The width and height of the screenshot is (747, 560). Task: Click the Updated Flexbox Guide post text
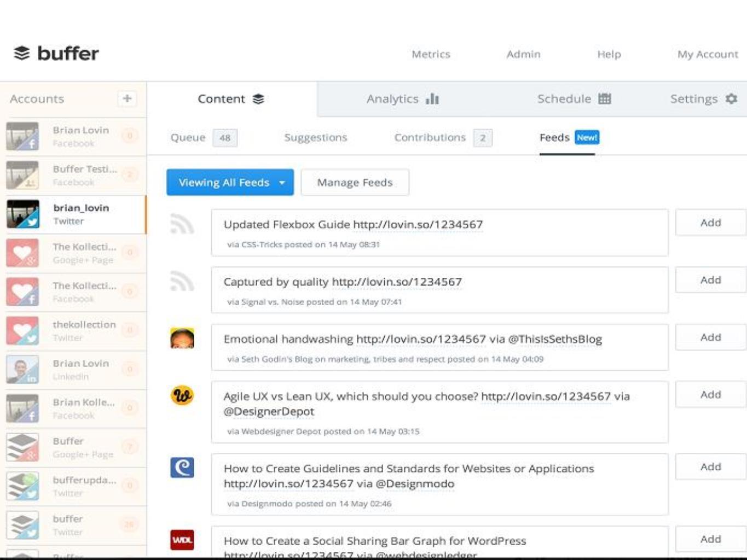[353, 224]
